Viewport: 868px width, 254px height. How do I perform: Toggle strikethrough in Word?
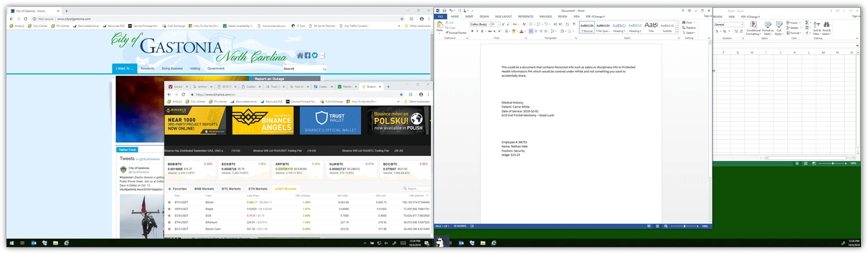[490, 31]
